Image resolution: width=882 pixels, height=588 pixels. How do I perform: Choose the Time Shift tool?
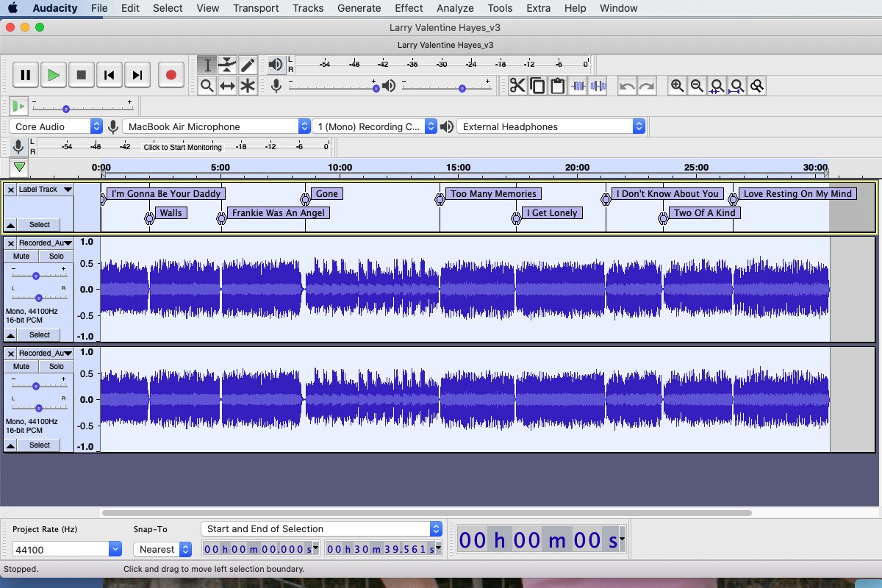point(227,86)
